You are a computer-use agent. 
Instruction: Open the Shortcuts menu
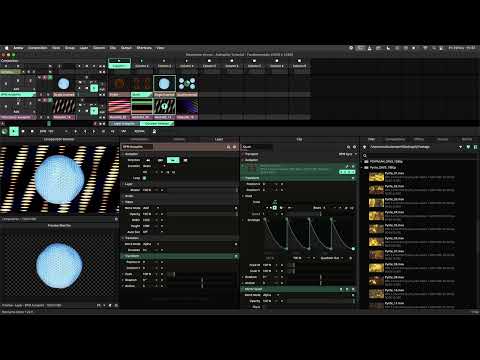144,48
